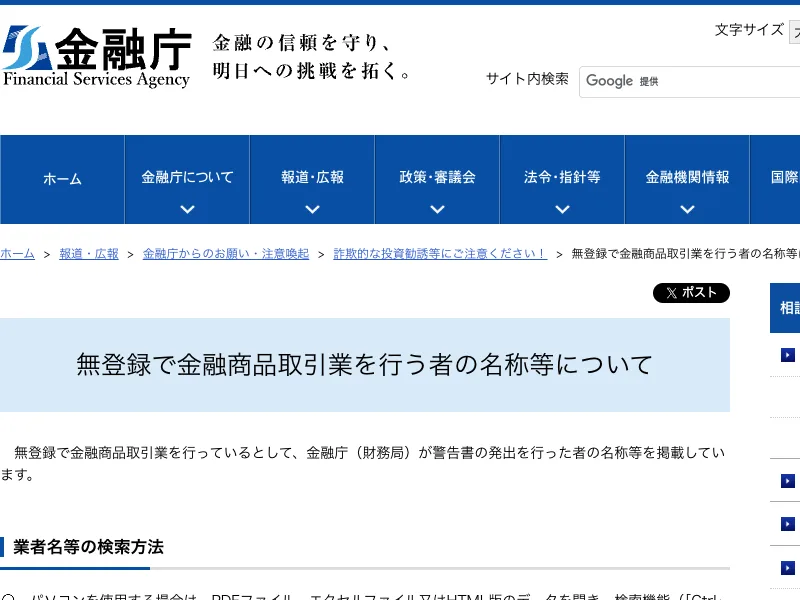800x600 pixels.
Task: Open the 金融機関情報 menu
Action: 687,177
